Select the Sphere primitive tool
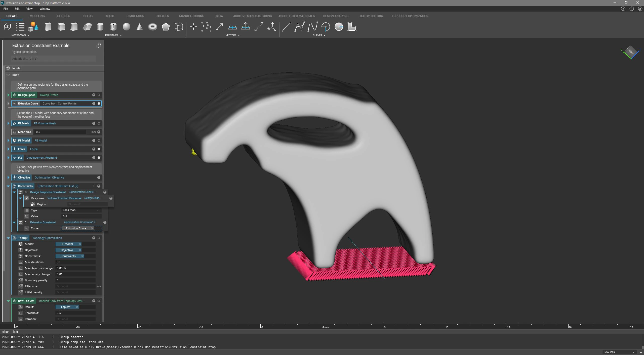Viewport: 644px width, 355px height. pos(127,27)
